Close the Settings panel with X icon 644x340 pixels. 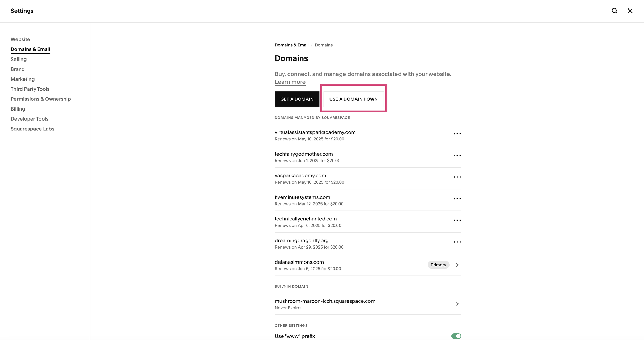click(630, 11)
